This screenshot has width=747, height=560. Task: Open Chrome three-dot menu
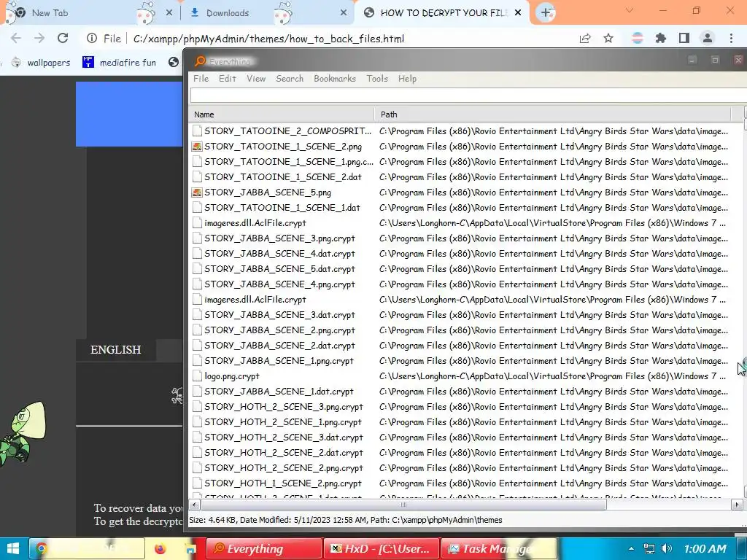(731, 38)
